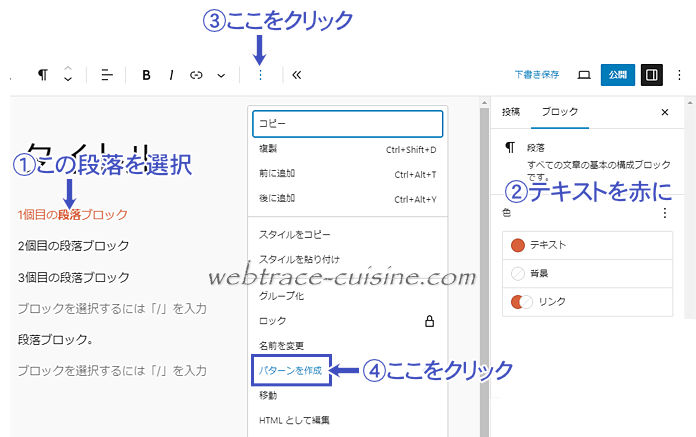The height and width of the screenshot is (437, 696).
Task: Toggle italic formatting
Action: (x=171, y=75)
